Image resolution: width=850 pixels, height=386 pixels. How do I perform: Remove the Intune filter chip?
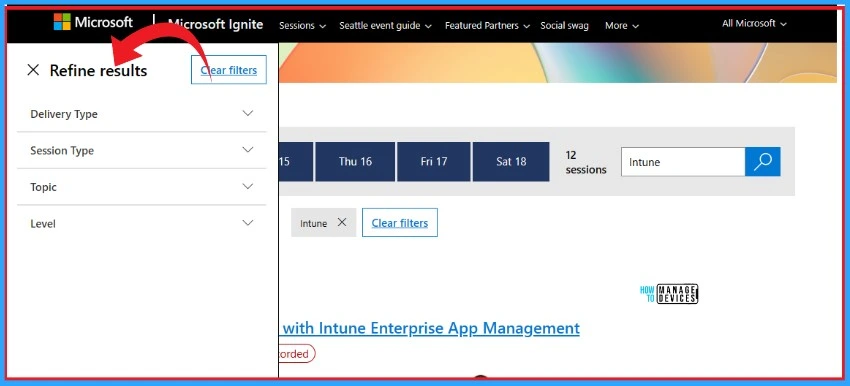pos(342,222)
